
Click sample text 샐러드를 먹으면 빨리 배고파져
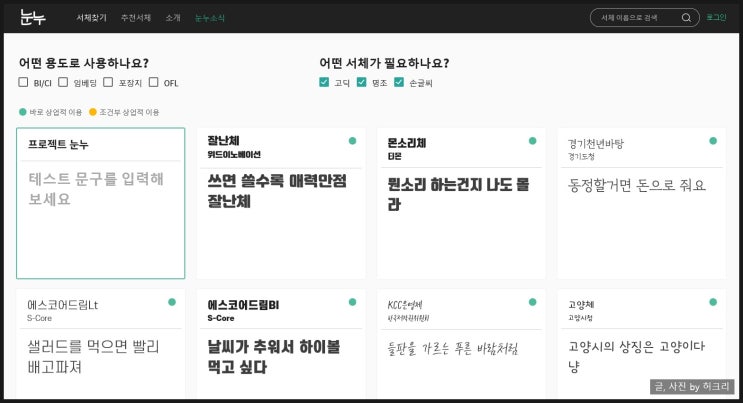pos(93,357)
